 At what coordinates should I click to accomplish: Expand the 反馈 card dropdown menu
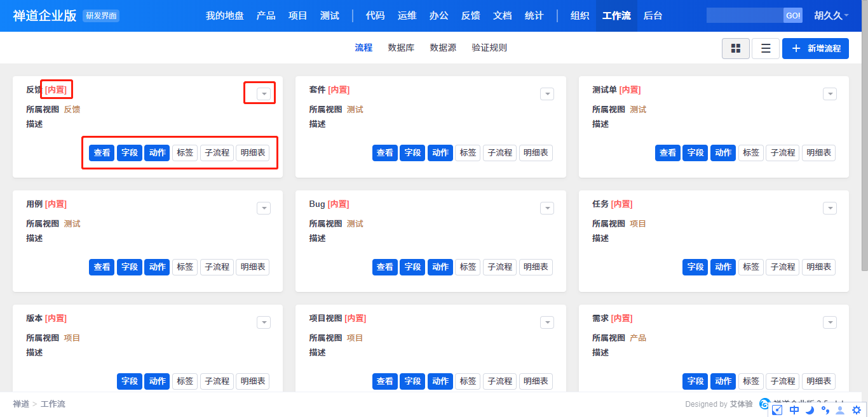pyautogui.click(x=264, y=94)
